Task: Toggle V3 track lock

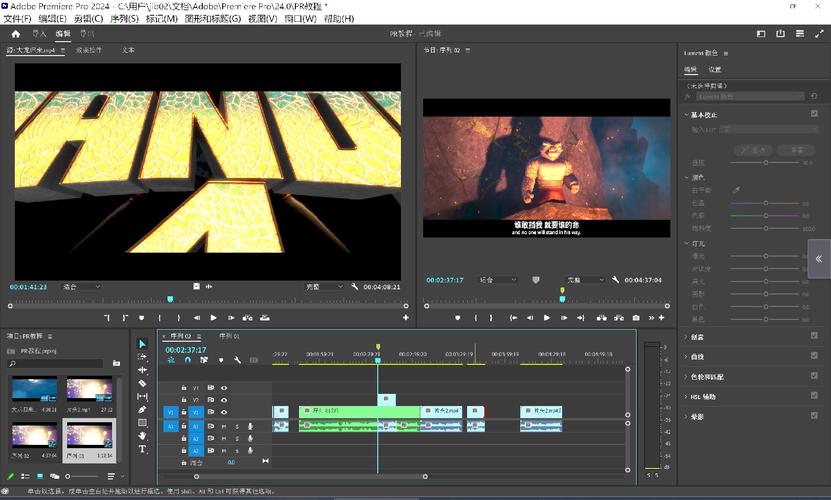Action: pos(184,388)
